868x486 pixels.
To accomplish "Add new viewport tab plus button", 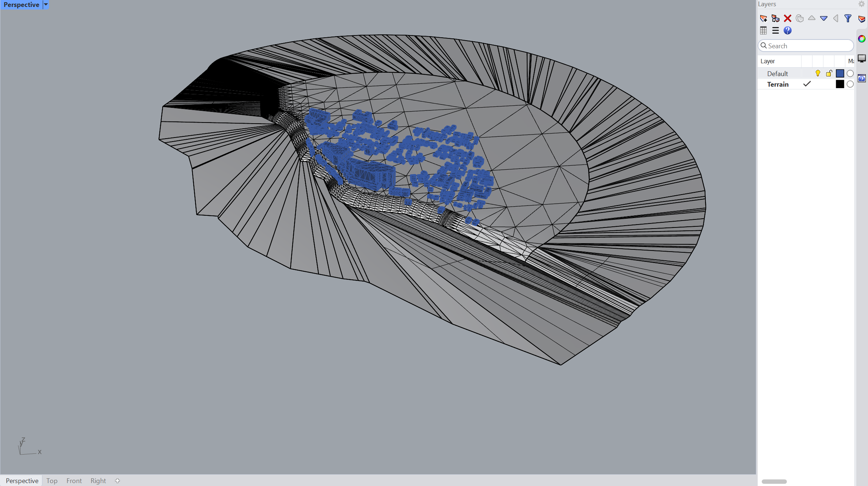I will (117, 481).
